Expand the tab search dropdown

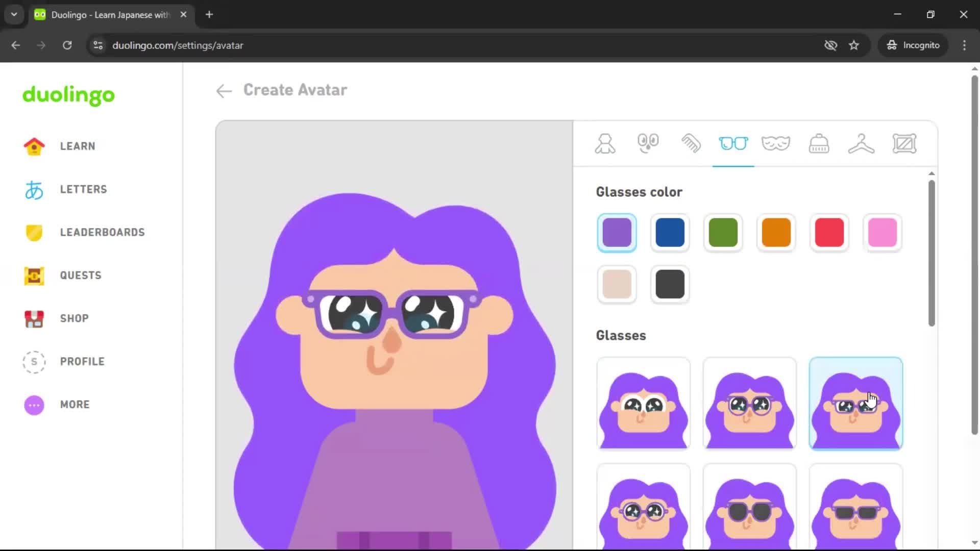[x=14, y=14]
